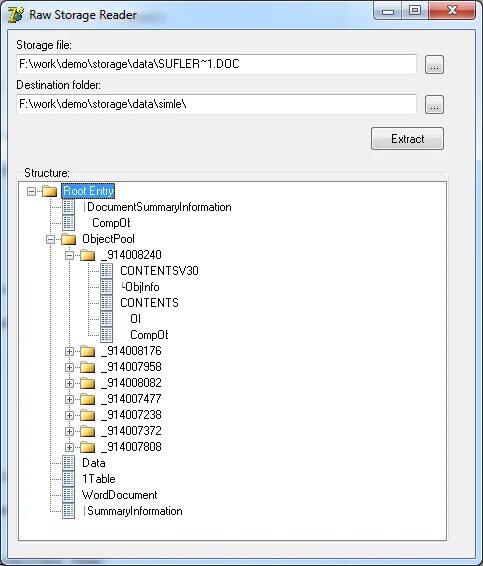This screenshot has width=483, height=566.
Task: Expand the _914007808 folder node
Action: 69,447
